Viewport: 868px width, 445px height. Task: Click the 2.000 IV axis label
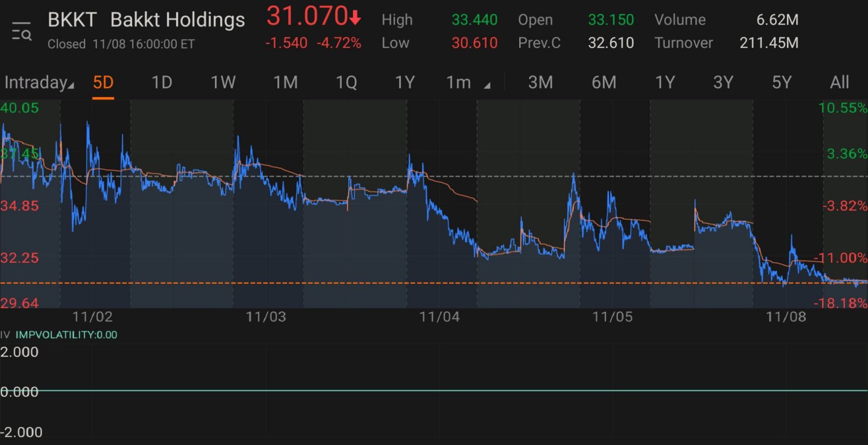click(20, 352)
